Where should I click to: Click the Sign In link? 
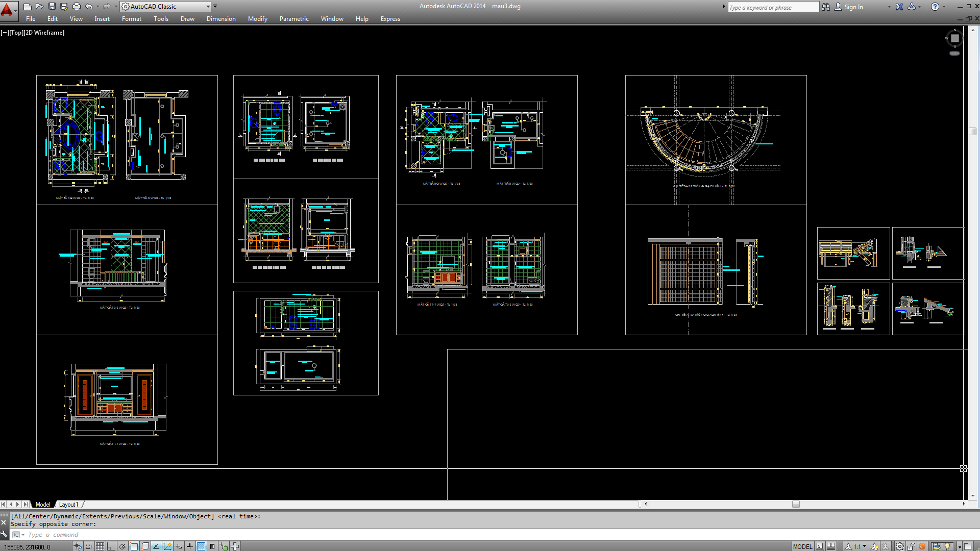click(x=853, y=7)
